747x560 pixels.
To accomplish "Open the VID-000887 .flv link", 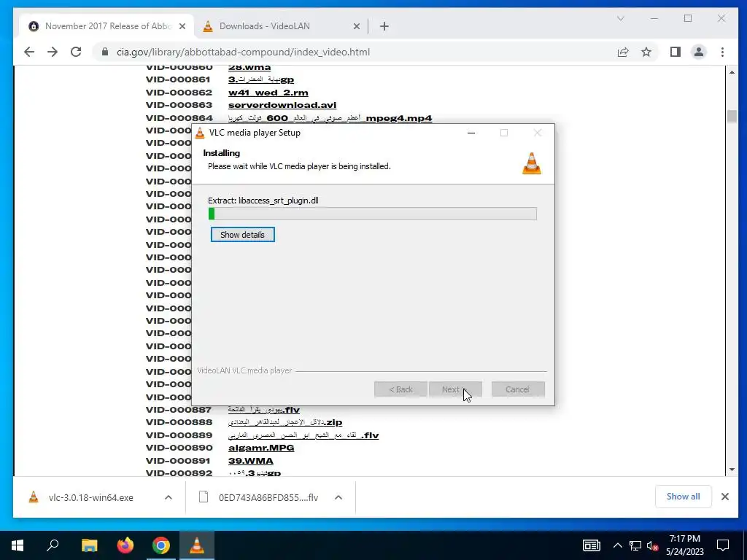I will [263, 410].
